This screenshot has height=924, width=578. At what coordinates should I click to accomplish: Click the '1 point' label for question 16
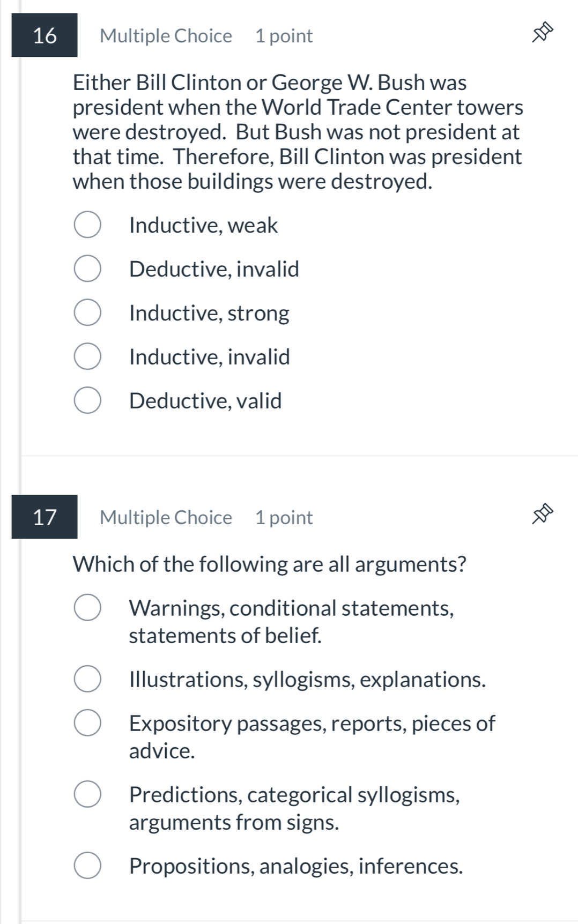[x=284, y=36]
